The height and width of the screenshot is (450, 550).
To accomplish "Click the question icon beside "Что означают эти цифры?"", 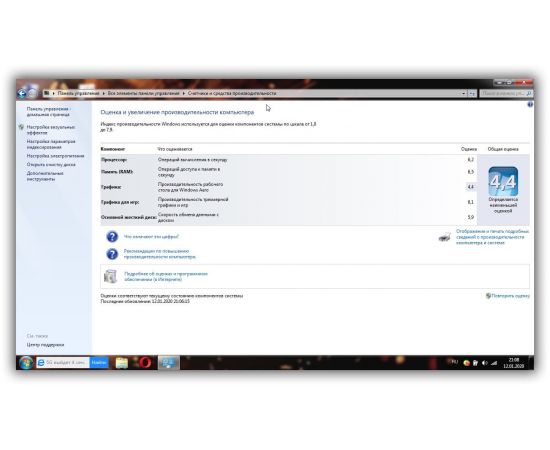I will click(x=112, y=237).
